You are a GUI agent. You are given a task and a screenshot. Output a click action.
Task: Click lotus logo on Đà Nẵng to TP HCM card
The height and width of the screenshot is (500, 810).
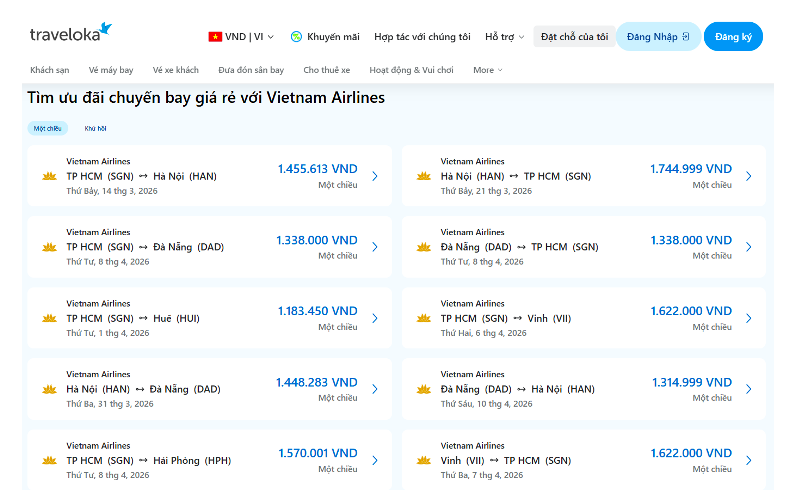click(x=424, y=247)
